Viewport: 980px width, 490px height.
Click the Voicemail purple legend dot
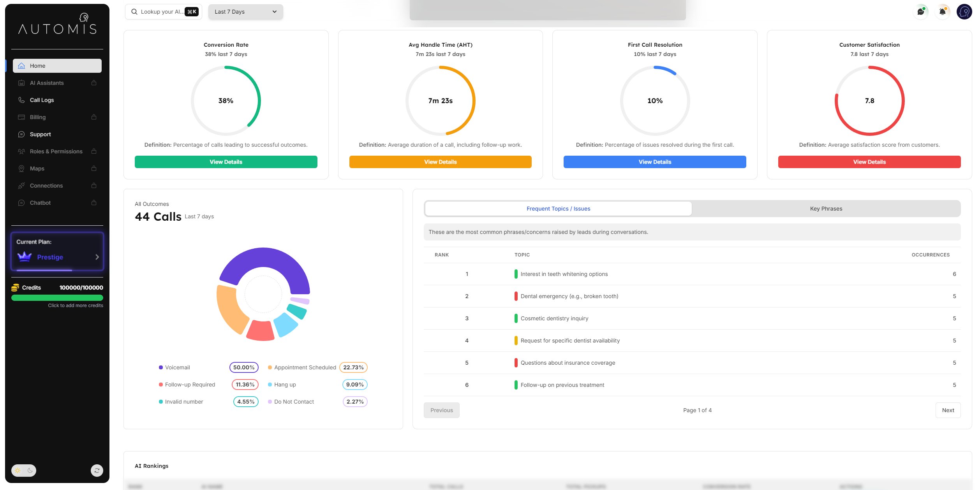[161, 367]
